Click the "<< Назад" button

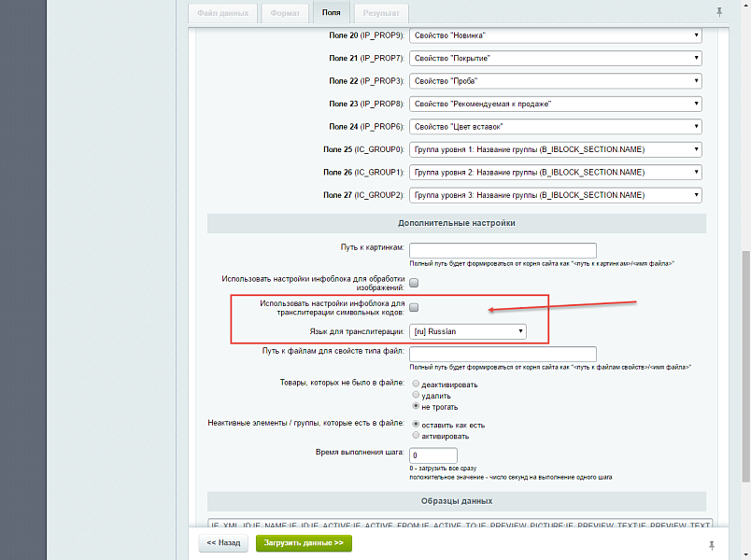[222, 542]
